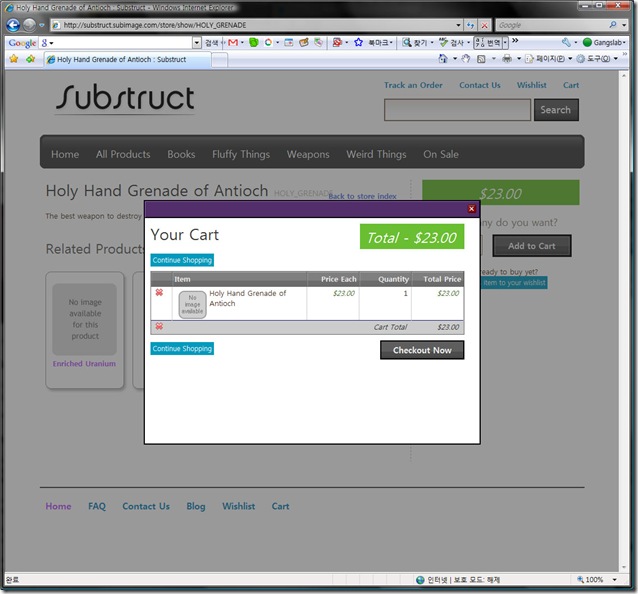Click the Add to Cart button
The height and width of the screenshot is (594, 638).
(532, 246)
